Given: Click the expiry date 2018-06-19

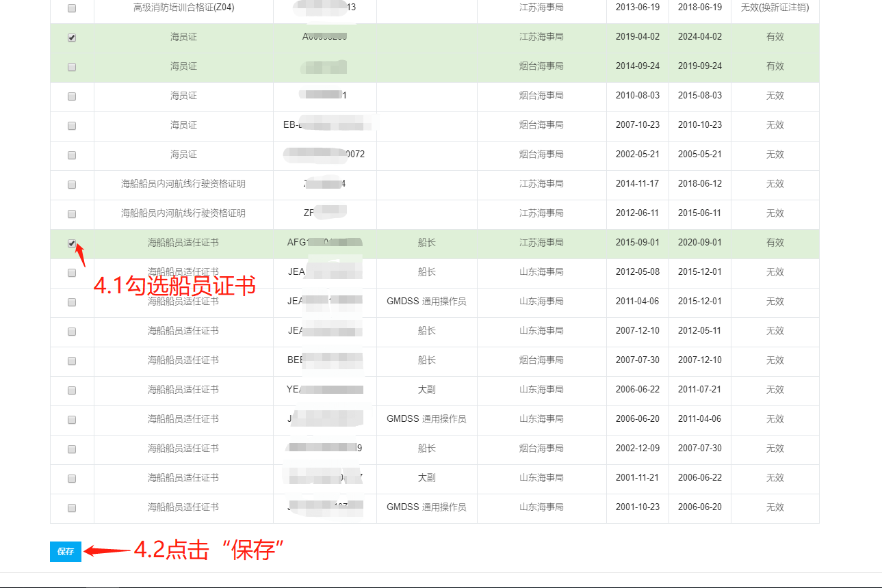Looking at the screenshot, I should coord(699,8).
